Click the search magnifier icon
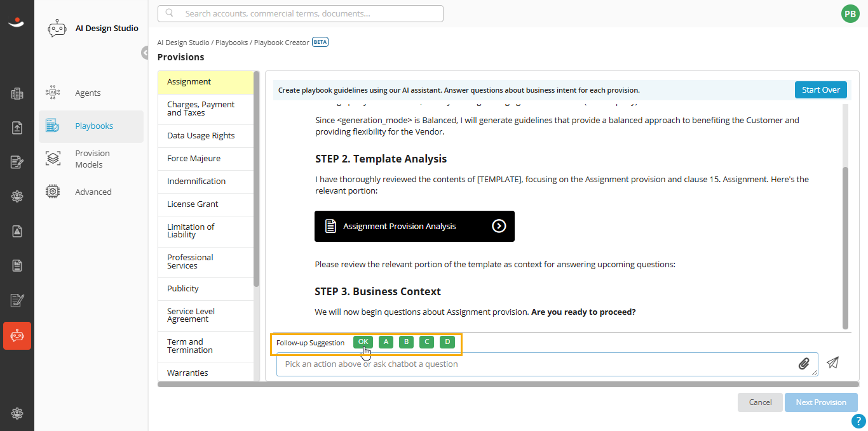 (x=170, y=13)
